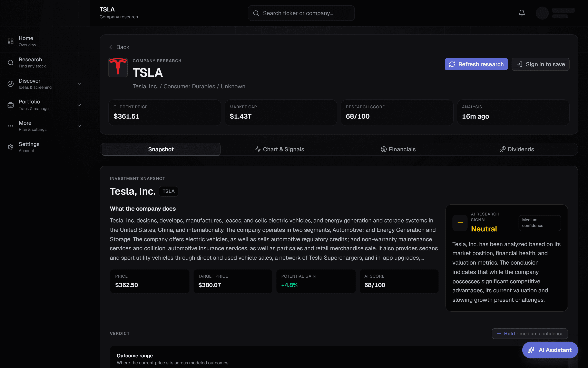Click the Chart & Signals pulse icon
The image size is (588, 368).
(x=258, y=149)
